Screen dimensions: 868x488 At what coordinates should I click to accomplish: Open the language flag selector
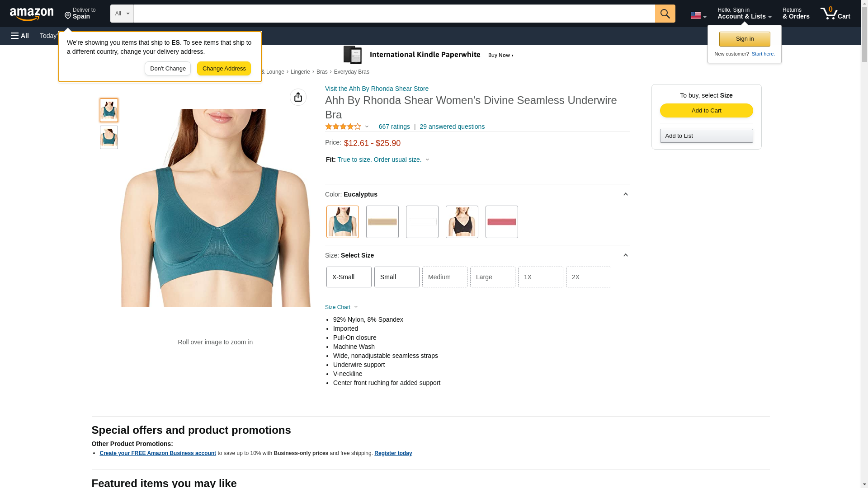click(698, 15)
